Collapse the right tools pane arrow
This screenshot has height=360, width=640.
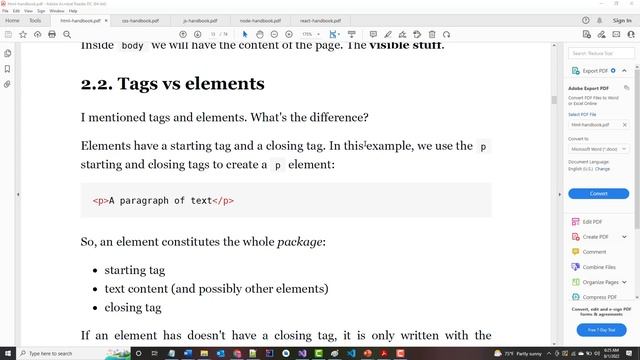click(560, 195)
